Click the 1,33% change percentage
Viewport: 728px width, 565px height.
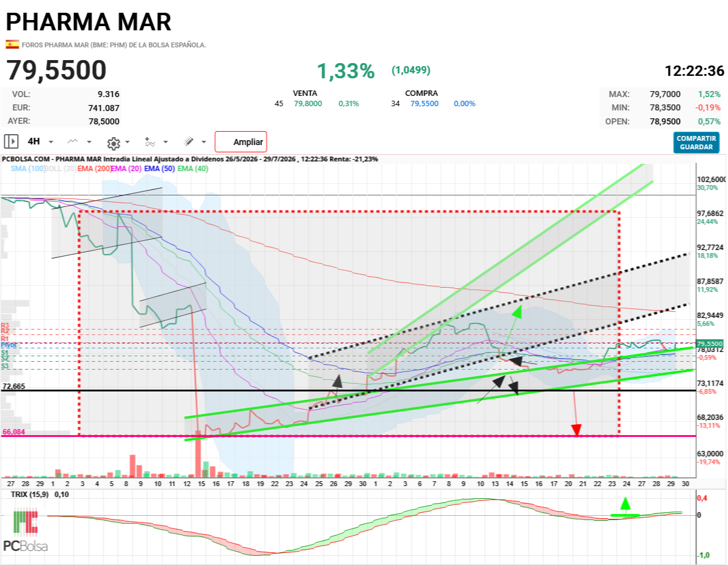pyautogui.click(x=346, y=71)
